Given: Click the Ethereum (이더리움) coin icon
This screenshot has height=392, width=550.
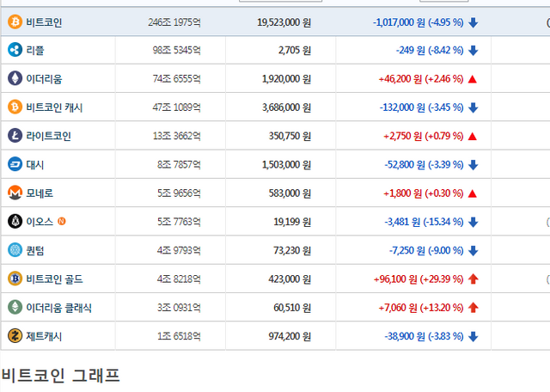Looking at the screenshot, I should [x=15, y=78].
